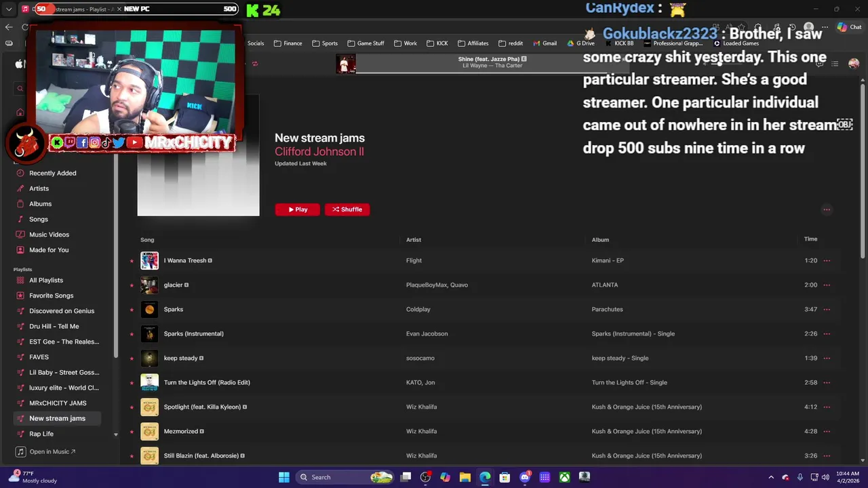The width and height of the screenshot is (868, 488).
Task: Open the Recently Added library section
Action: [x=52, y=173]
